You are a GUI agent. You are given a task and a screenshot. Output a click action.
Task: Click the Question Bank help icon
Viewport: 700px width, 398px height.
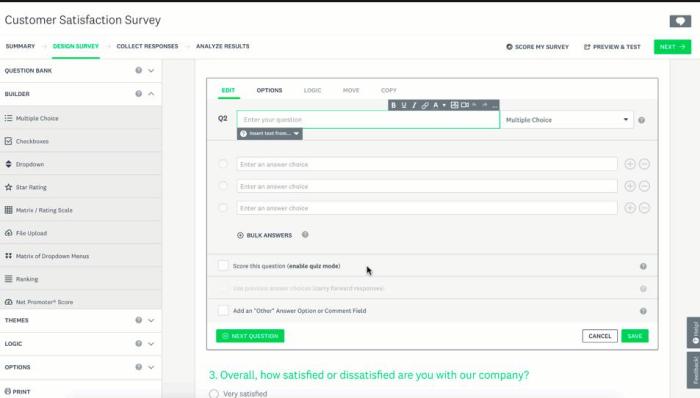click(138, 70)
